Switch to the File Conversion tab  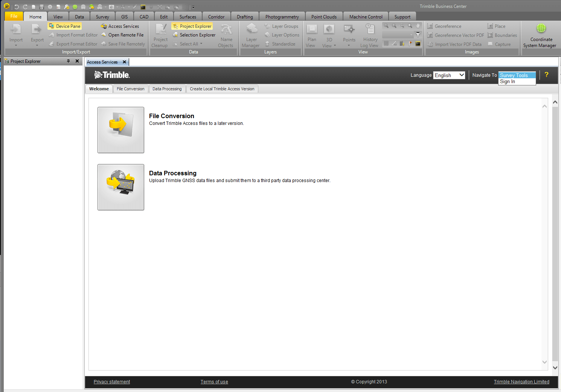(131, 89)
